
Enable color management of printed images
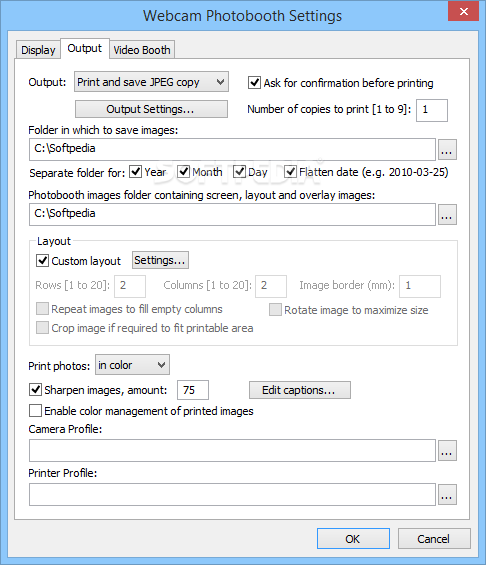(x=35, y=410)
